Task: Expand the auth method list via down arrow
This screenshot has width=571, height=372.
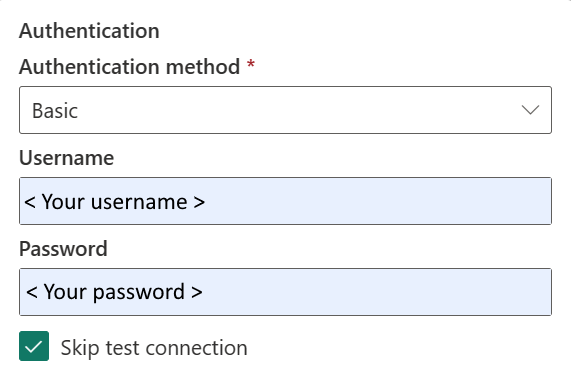Action: (530, 110)
